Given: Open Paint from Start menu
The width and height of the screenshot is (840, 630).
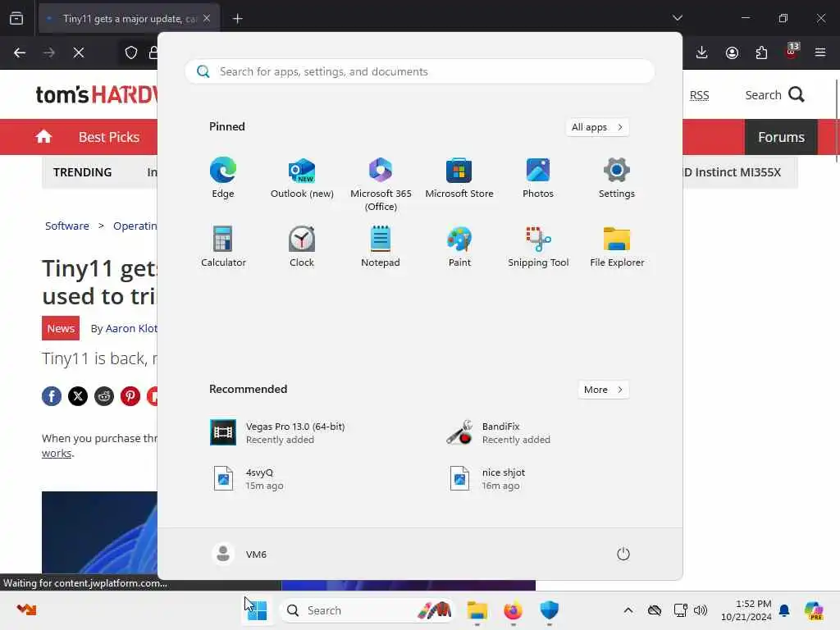Looking at the screenshot, I should [459, 246].
